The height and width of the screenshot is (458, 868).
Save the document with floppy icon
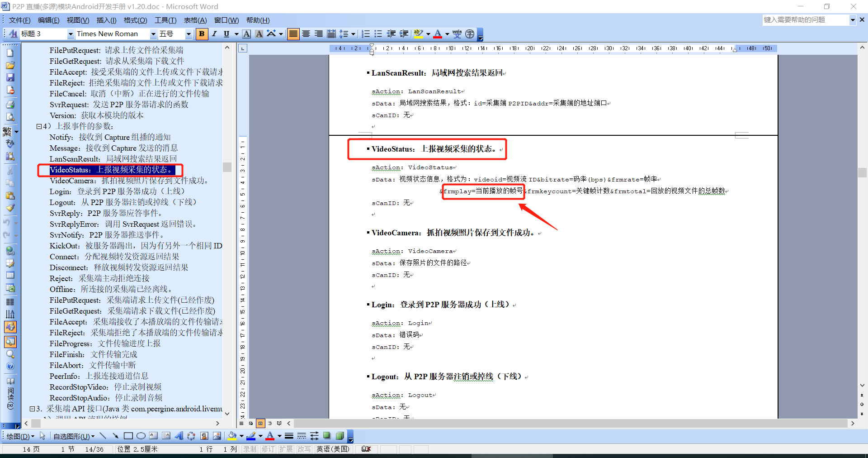(x=10, y=77)
